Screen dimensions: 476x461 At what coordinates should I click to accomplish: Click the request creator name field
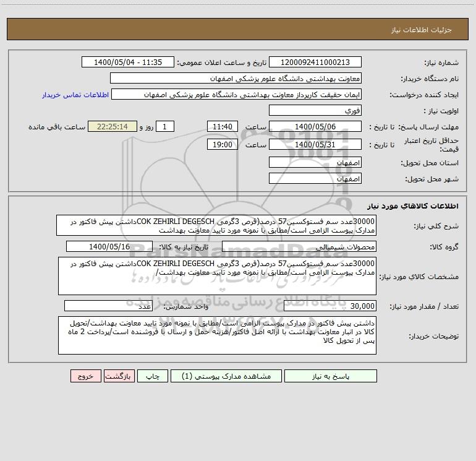237,95
